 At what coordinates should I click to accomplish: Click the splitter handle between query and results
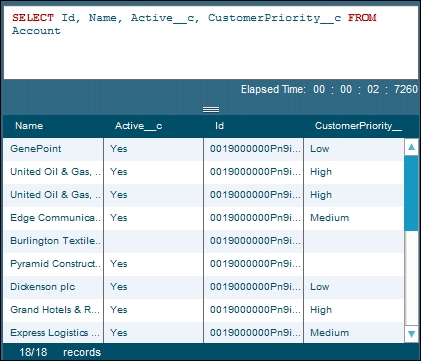coord(211,109)
